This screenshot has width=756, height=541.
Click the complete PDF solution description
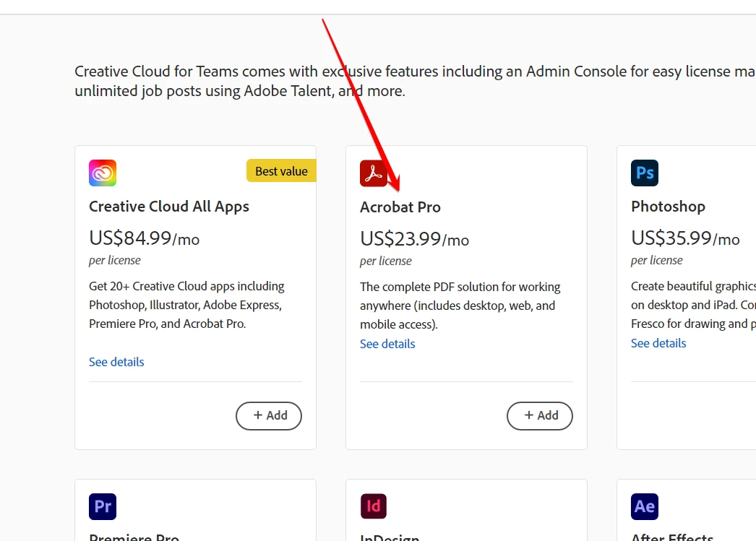(x=460, y=306)
